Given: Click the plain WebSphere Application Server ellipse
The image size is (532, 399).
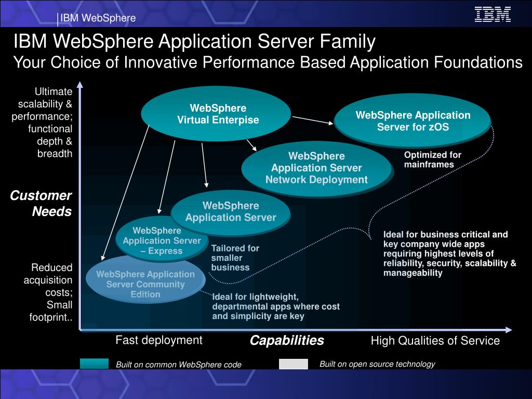Looking at the screenshot, I should coord(231,212).
